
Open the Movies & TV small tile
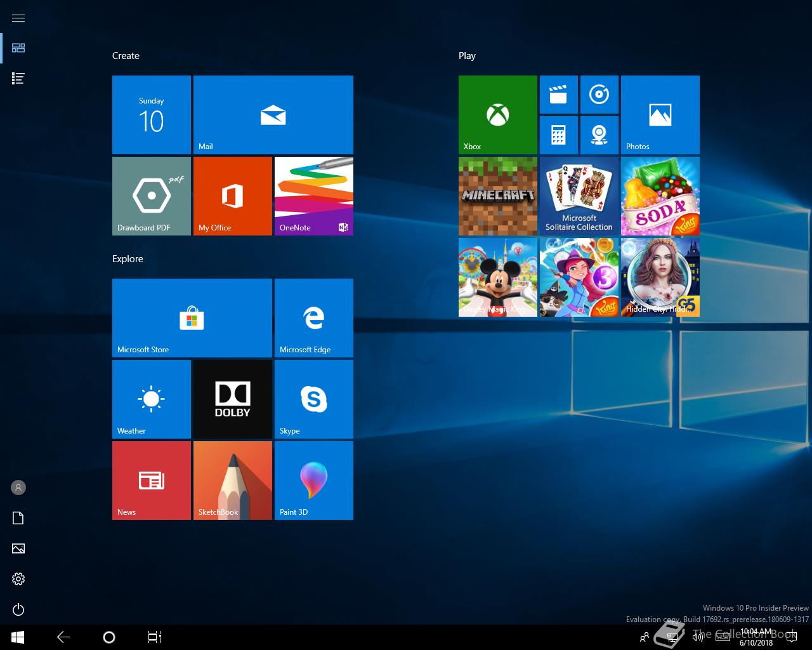559,95
